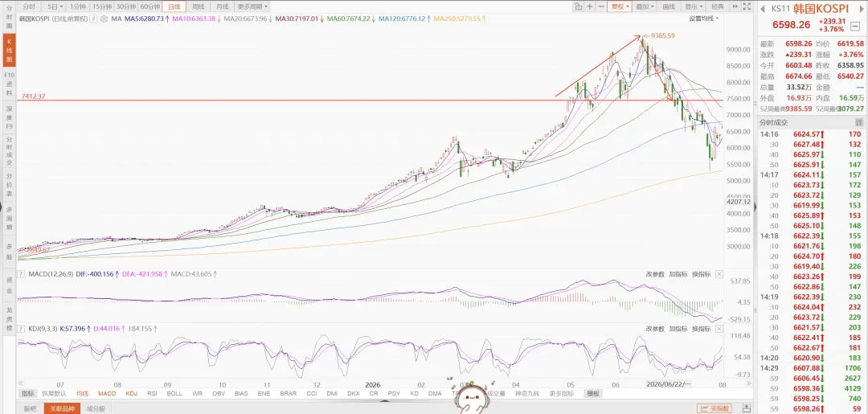Viewport: 868px width, 414px height.
Task: Switch to 30分钟 period tab
Action: [x=125, y=6]
